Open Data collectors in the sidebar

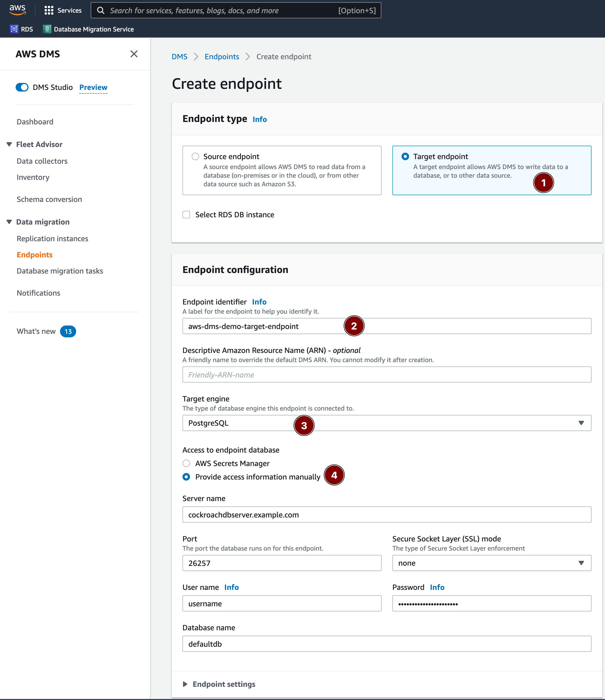[42, 161]
